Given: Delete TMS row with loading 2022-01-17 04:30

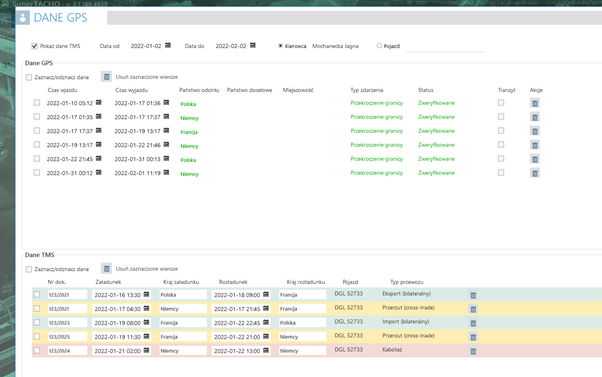Looking at the screenshot, I should (473, 309).
